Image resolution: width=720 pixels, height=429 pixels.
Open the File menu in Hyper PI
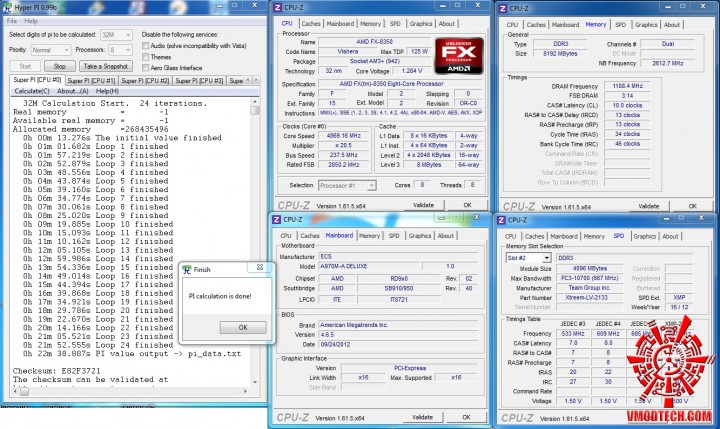(12, 21)
